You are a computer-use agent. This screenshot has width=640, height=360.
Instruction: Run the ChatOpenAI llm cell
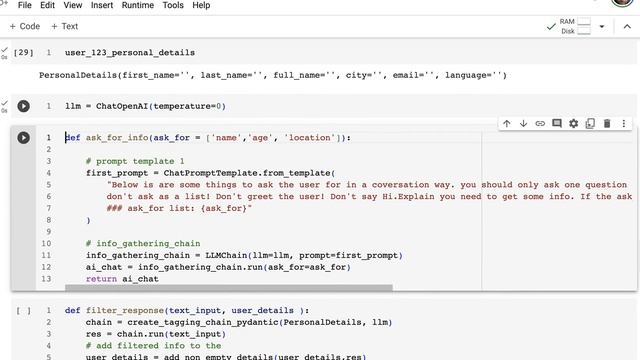pyautogui.click(x=23, y=106)
